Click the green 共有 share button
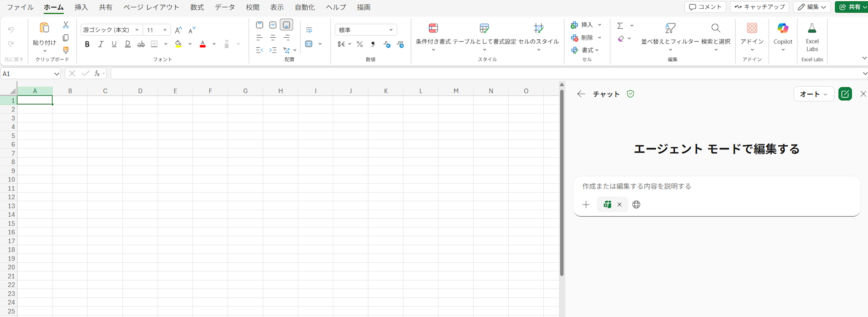 [x=851, y=7]
